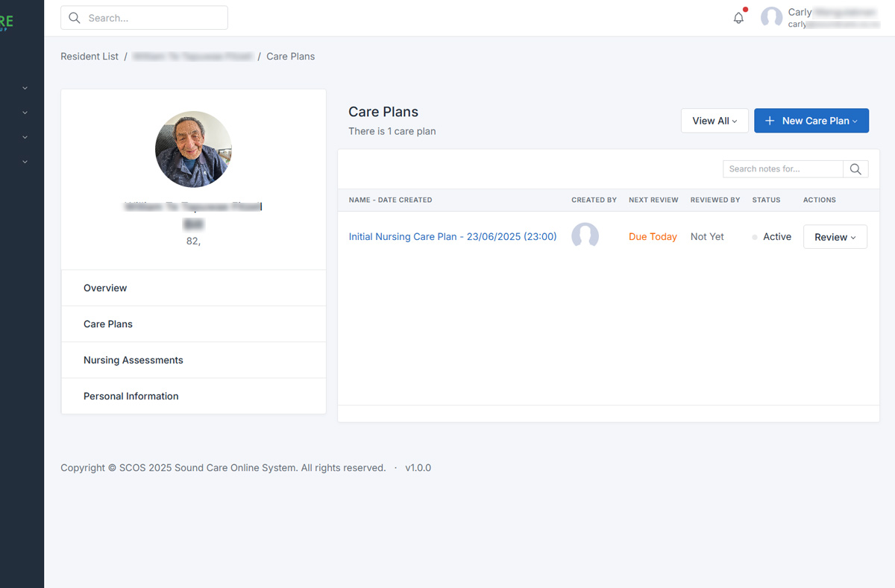Click the magnifier icon in top search bar
The height and width of the screenshot is (588, 895).
[x=74, y=18]
